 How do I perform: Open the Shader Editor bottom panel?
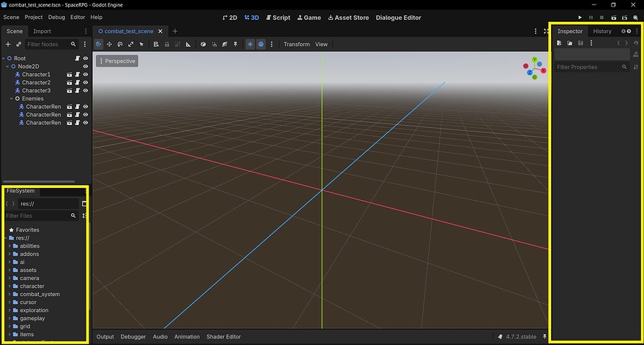[223, 337]
